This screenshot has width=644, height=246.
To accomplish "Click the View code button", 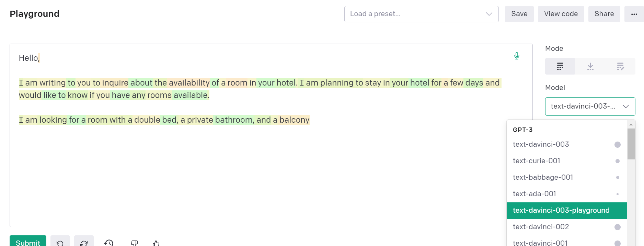I will [561, 14].
